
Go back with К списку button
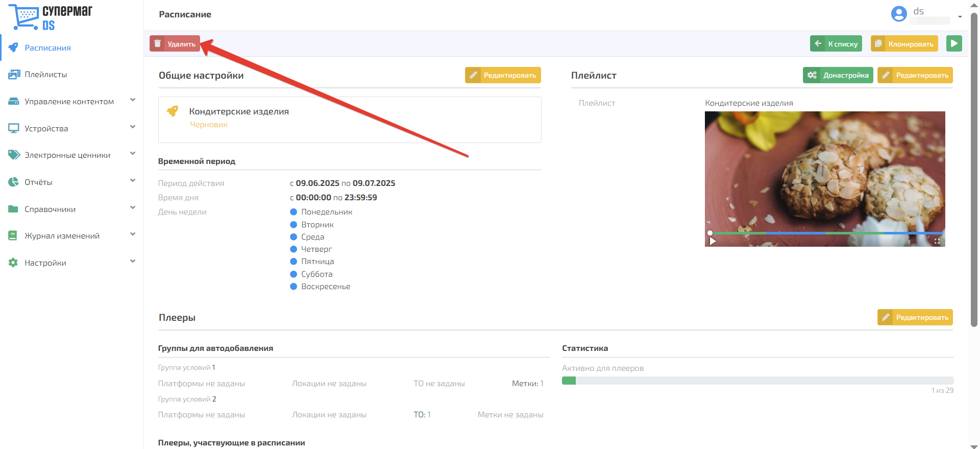836,43
